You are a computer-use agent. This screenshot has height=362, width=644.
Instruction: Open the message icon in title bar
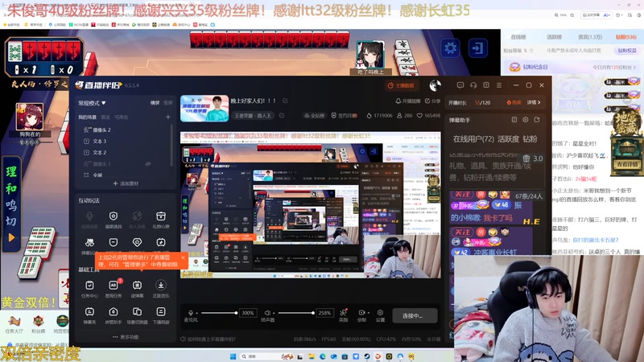coord(460,85)
